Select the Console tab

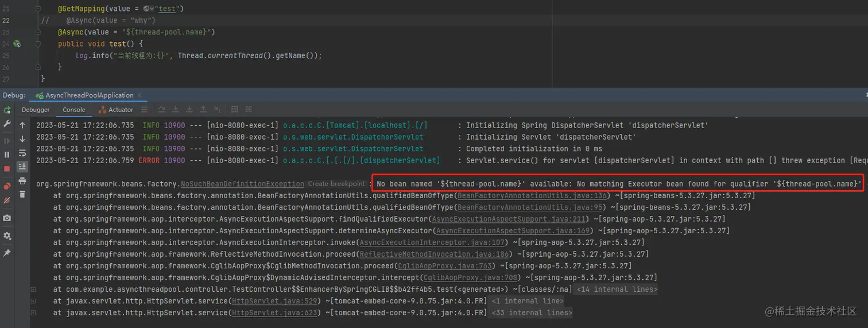coord(74,110)
